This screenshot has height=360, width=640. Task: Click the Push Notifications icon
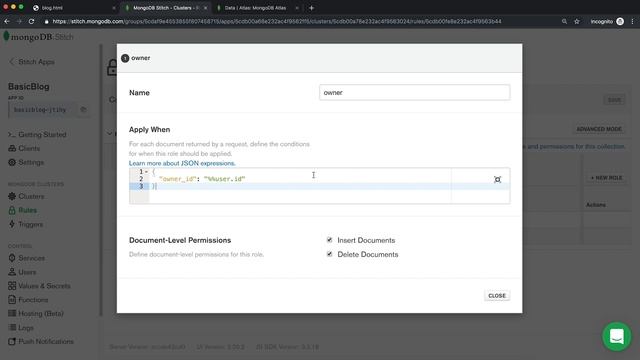tap(12, 341)
